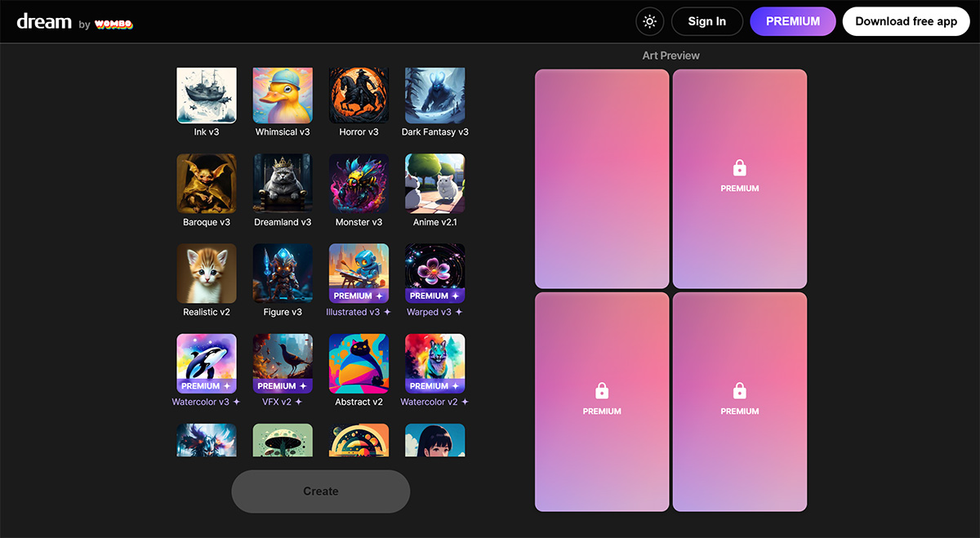Select the premium Watercolor v3 style

207,362
